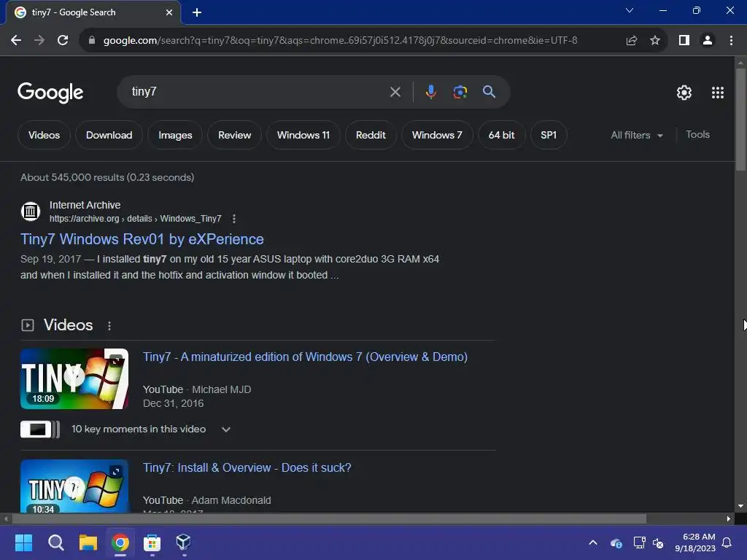Bookmark this page with the star icon
Viewport: 747px width, 560px height.
[655, 41]
